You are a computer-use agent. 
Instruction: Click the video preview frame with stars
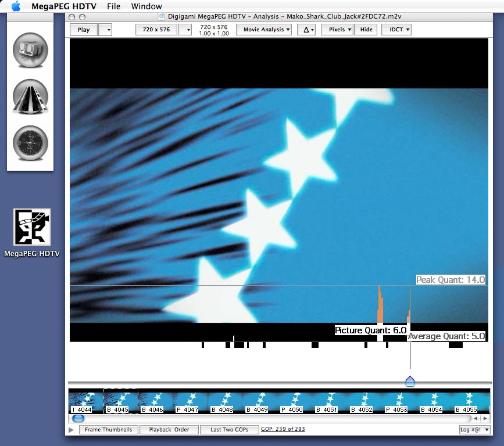[278, 189]
